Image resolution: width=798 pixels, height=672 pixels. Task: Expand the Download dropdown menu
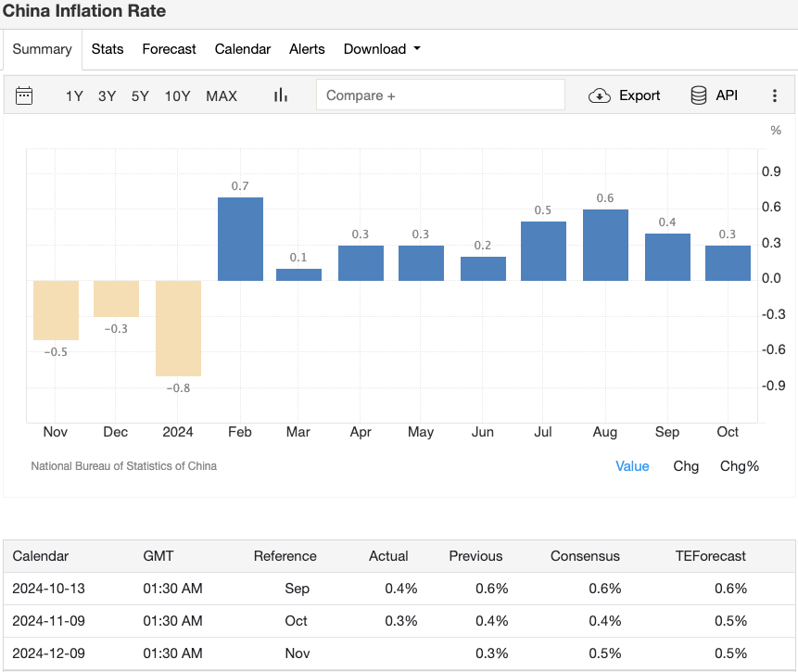382,49
